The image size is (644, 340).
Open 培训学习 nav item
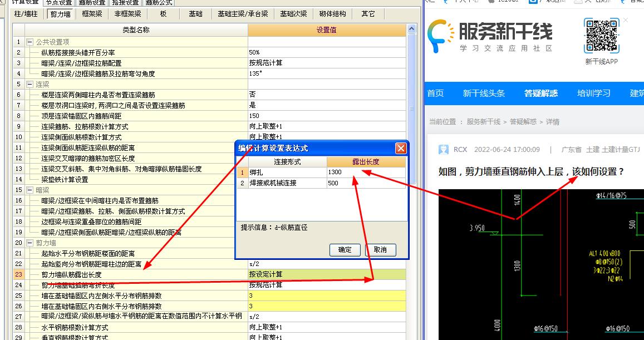(x=593, y=93)
